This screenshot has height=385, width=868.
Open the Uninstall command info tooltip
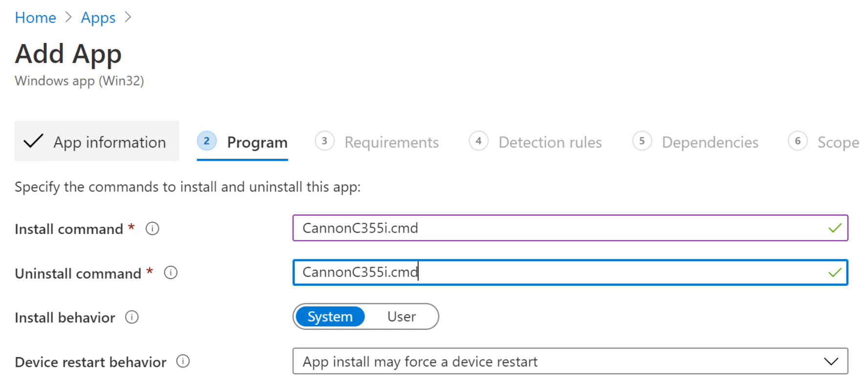[171, 273]
